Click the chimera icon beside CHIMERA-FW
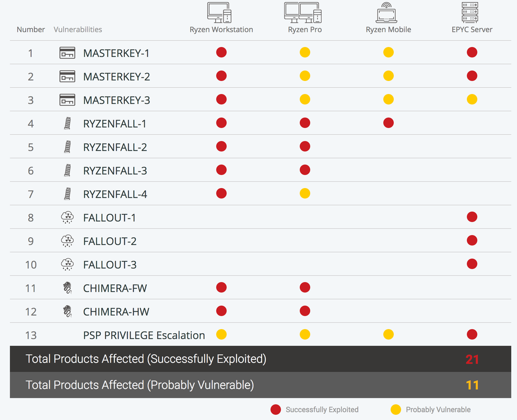The image size is (517, 420). (67, 288)
